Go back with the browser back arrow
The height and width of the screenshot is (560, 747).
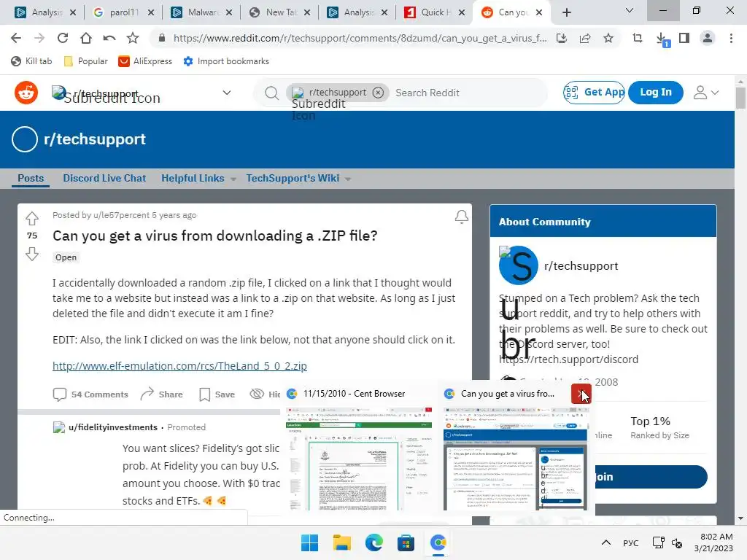16,38
